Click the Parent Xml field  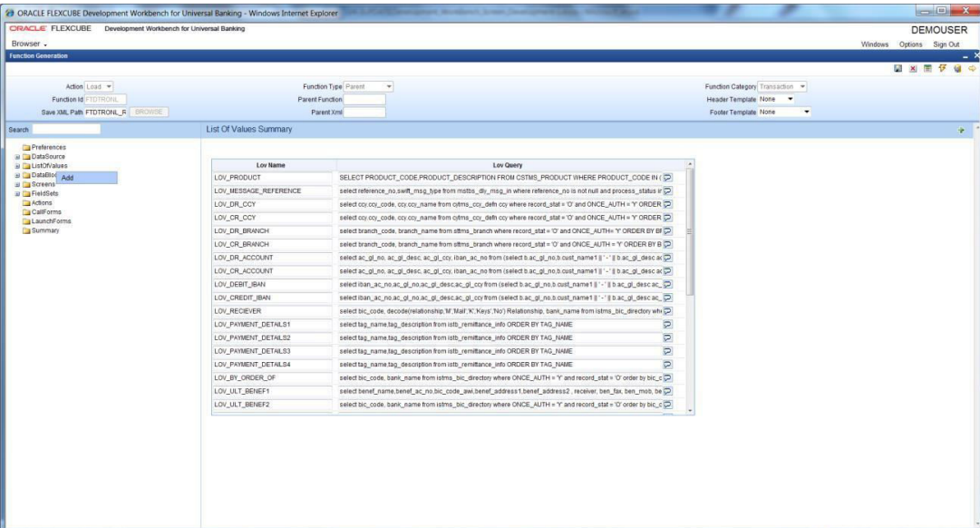coord(364,112)
